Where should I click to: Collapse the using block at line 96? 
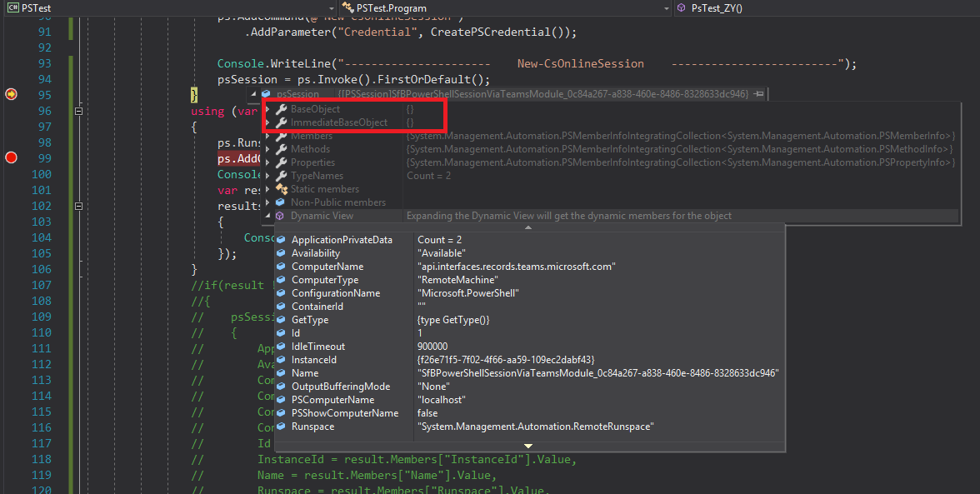point(78,111)
